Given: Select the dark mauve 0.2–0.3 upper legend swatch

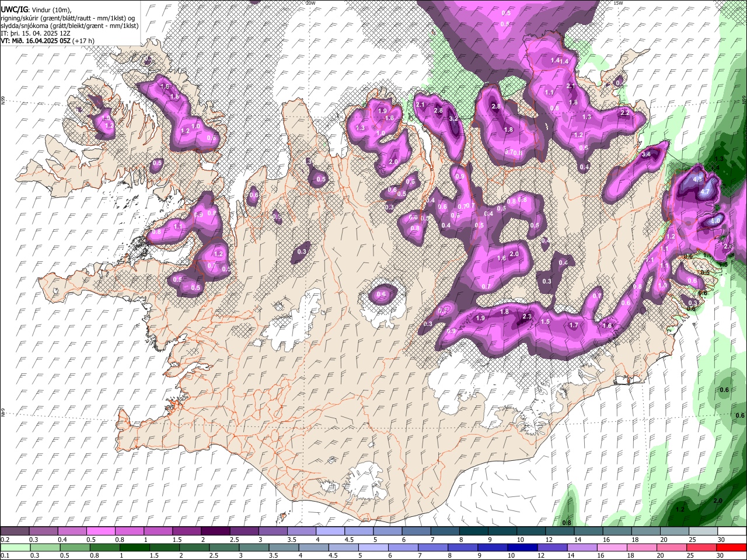Looking at the screenshot, I should (x=14, y=531).
